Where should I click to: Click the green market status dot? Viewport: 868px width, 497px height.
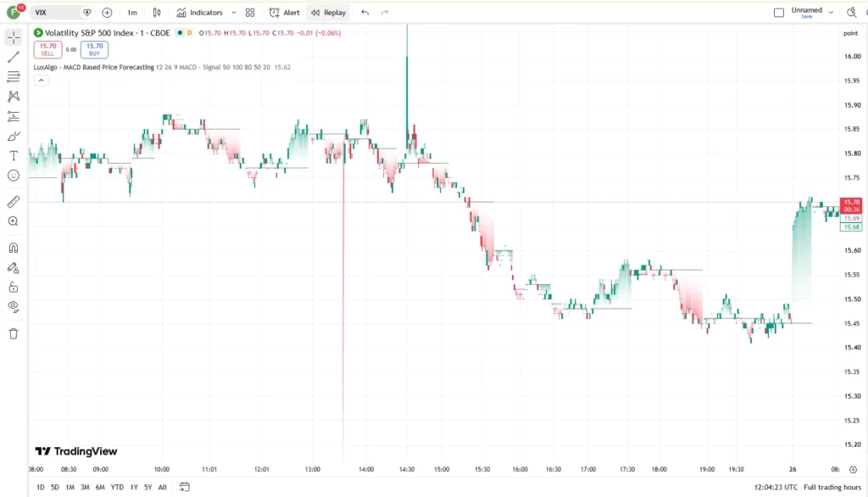[x=180, y=33]
